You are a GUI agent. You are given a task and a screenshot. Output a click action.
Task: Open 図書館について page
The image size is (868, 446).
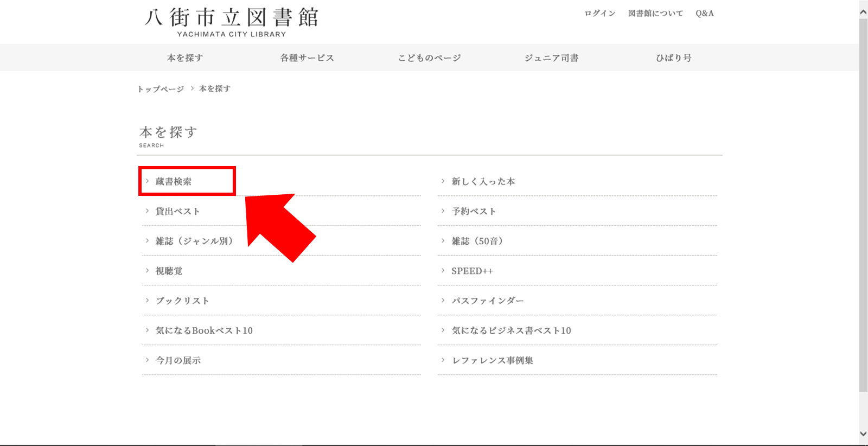tap(655, 13)
